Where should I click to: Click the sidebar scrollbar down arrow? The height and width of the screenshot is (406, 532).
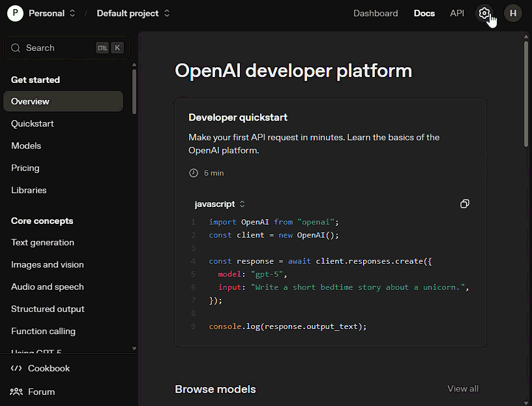coord(134,349)
